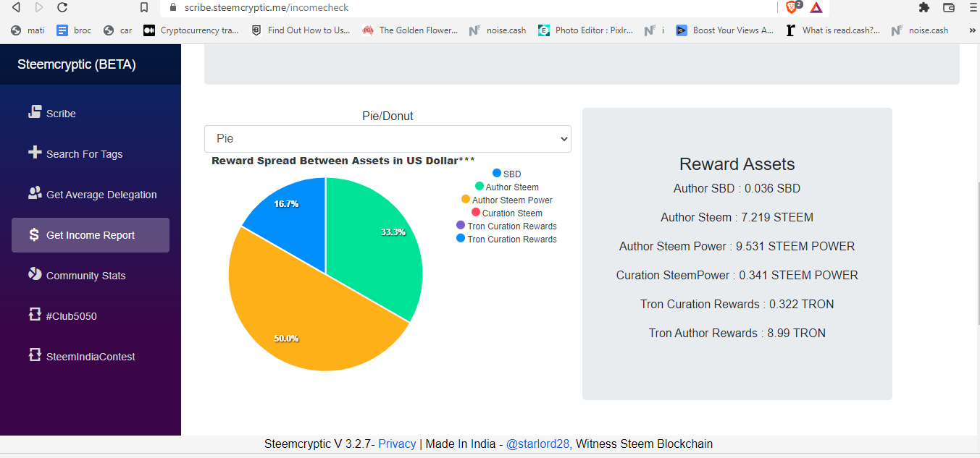980x458 pixels.
Task: Click the Scribe sidebar icon
Action: click(35, 112)
